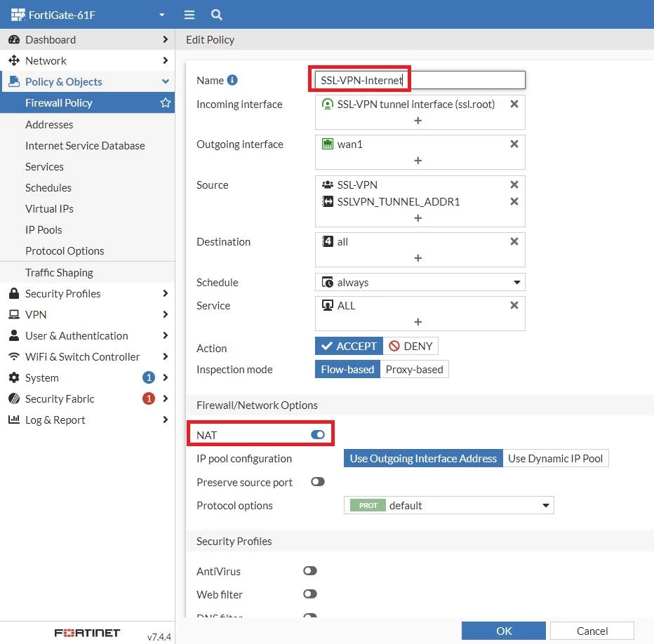Remove SSL-VPN tunnel interface with X
The width and height of the screenshot is (654, 644).
[x=514, y=104]
